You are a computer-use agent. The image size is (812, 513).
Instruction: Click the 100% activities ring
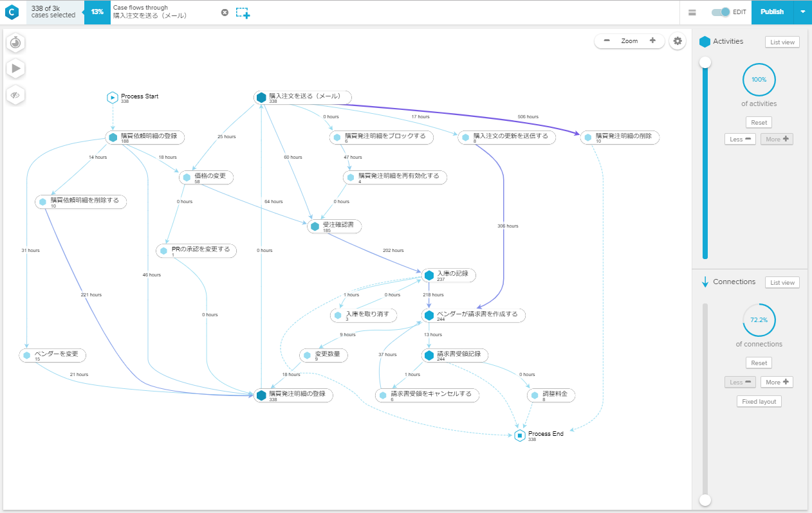pos(759,80)
